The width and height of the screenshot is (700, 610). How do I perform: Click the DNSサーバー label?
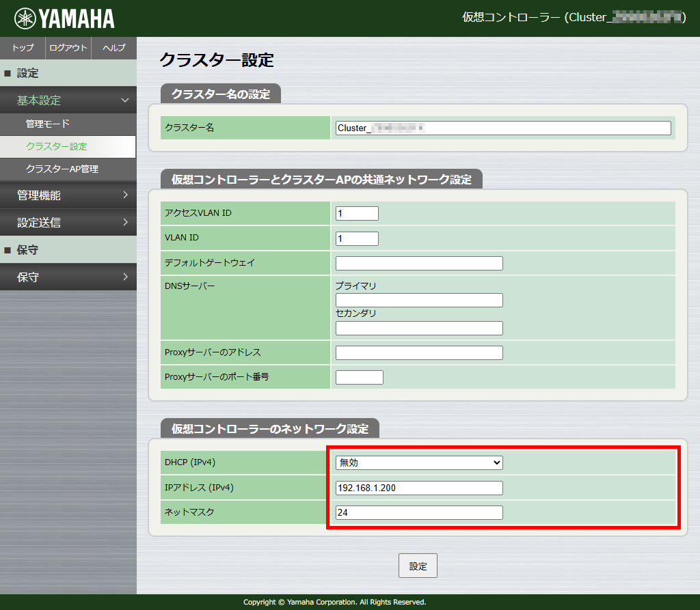point(190,286)
